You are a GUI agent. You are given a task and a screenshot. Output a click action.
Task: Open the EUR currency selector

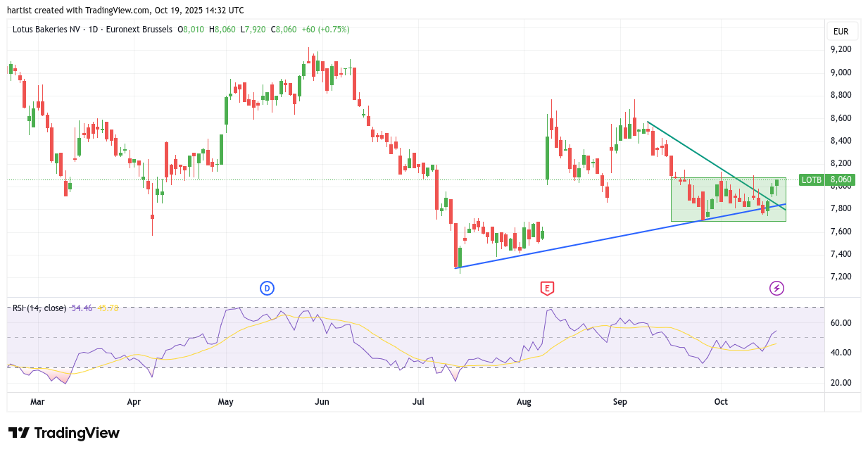[x=841, y=32]
